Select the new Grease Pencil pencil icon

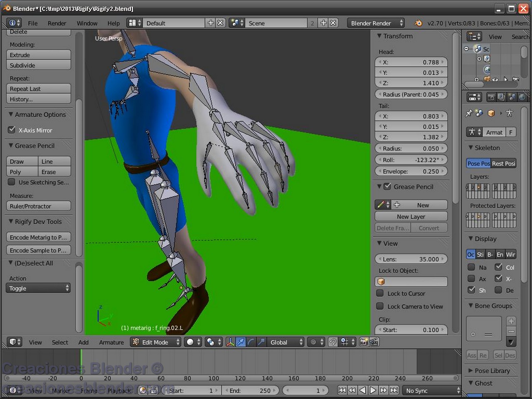(x=382, y=204)
